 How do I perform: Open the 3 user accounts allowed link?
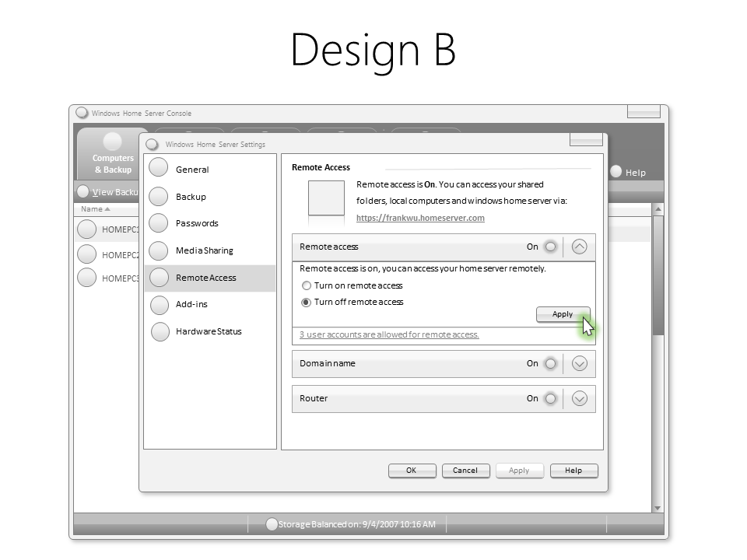point(389,334)
